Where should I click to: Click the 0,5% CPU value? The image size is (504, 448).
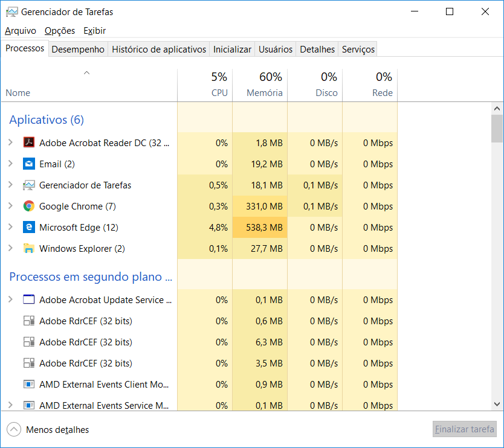218,185
